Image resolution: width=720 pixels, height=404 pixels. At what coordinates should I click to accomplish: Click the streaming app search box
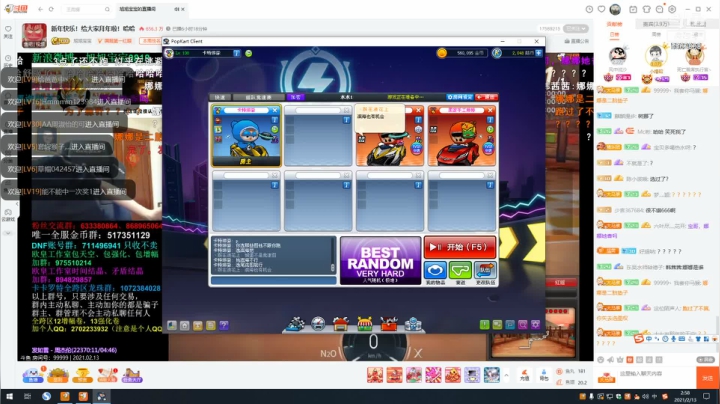pyautogui.click(x=86, y=9)
